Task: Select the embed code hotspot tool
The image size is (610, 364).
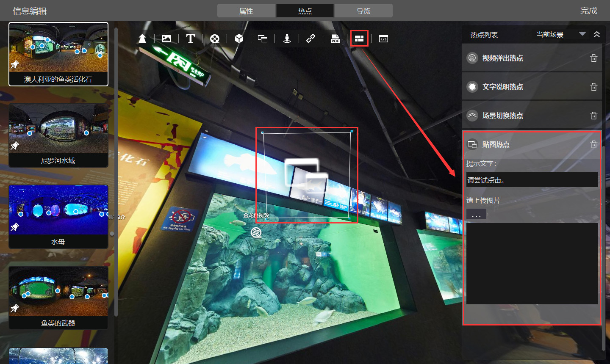Action: pyautogui.click(x=383, y=39)
